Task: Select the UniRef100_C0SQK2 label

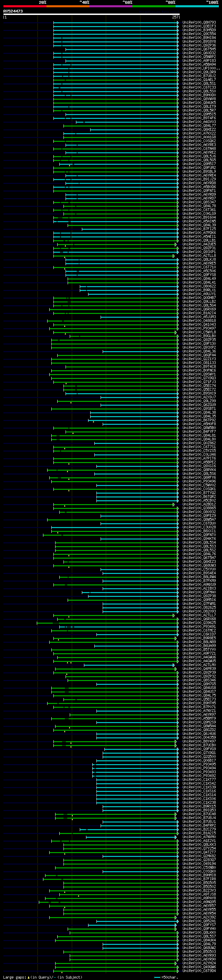Action: click(x=199, y=141)
